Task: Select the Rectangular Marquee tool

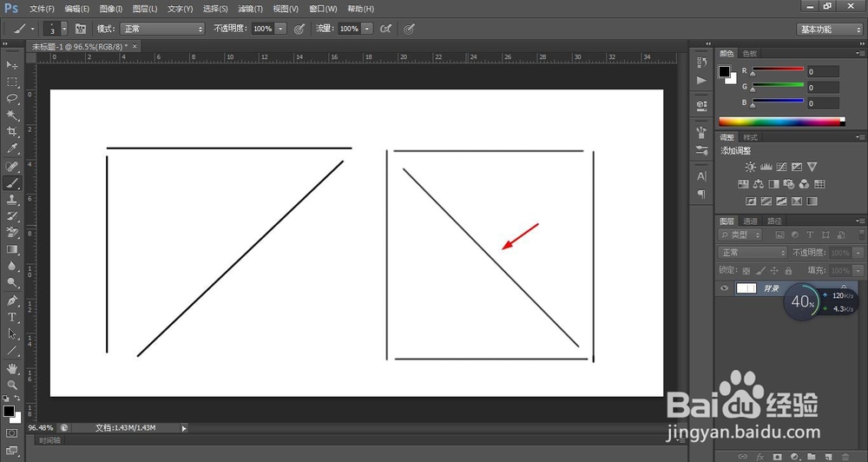Action: (x=11, y=82)
